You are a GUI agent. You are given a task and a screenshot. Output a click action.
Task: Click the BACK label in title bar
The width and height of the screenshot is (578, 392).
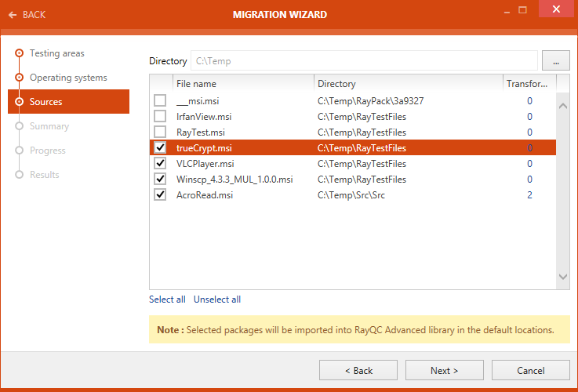tap(34, 15)
